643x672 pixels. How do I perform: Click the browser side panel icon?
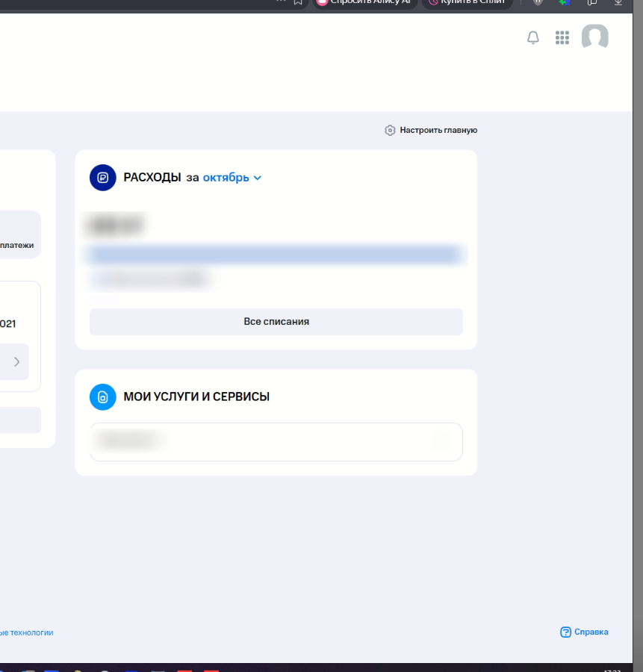(591, 2)
